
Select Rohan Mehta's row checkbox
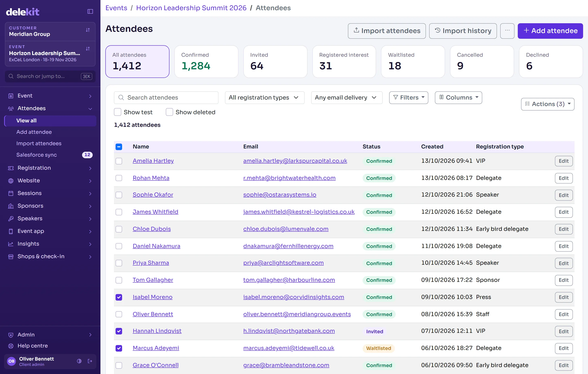[119, 178]
